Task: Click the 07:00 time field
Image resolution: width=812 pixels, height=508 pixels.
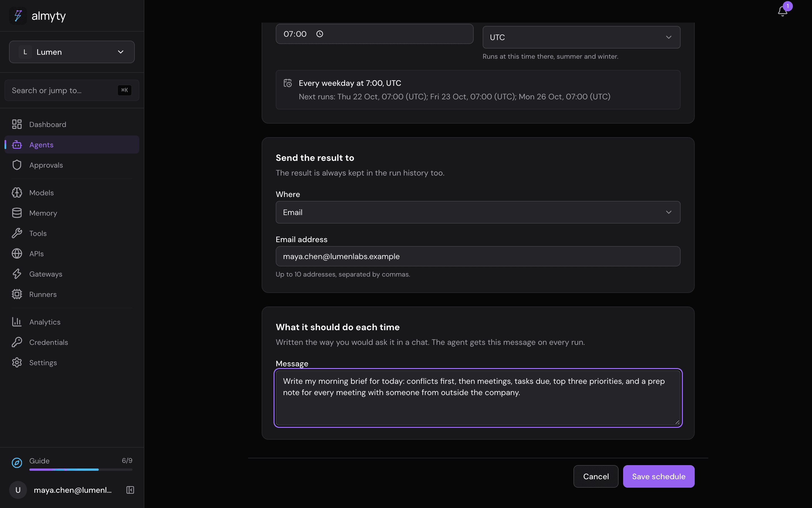Action: click(x=374, y=34)
